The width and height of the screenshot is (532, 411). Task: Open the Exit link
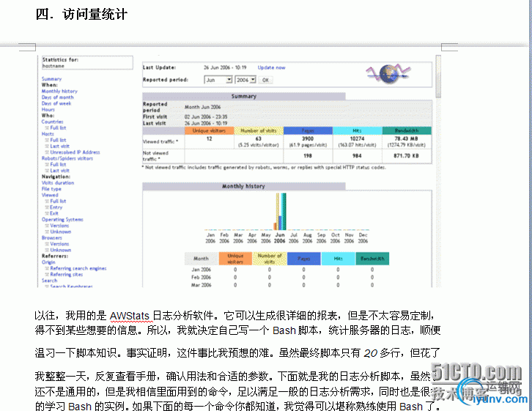pos(54,213)
